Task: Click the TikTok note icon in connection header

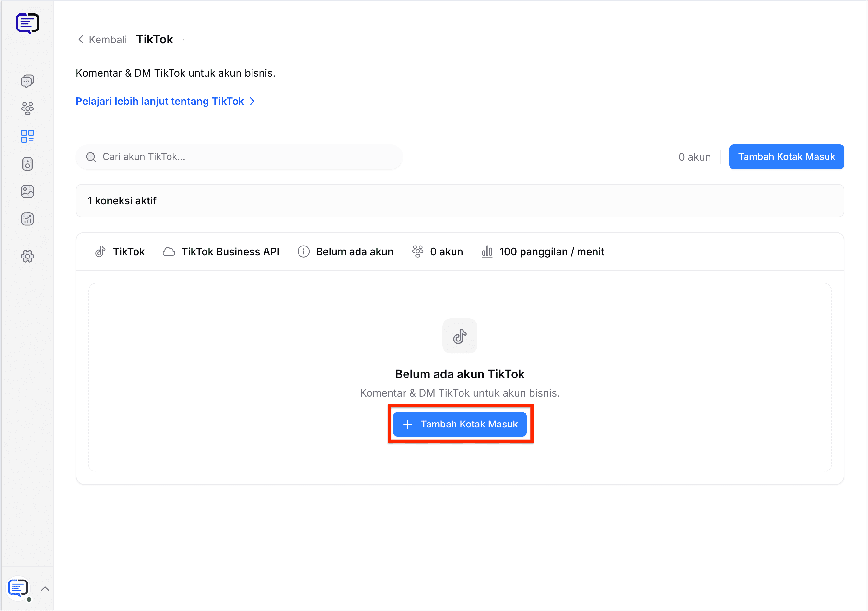Action: [100, 252]
